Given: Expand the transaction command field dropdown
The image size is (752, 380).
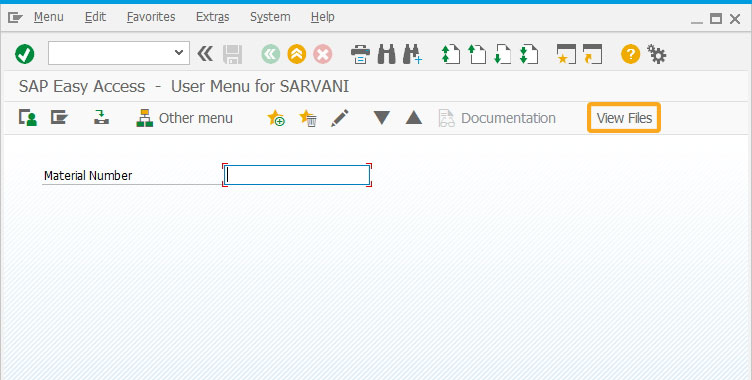Looking at the screenshot, I should tap(179, 53).
